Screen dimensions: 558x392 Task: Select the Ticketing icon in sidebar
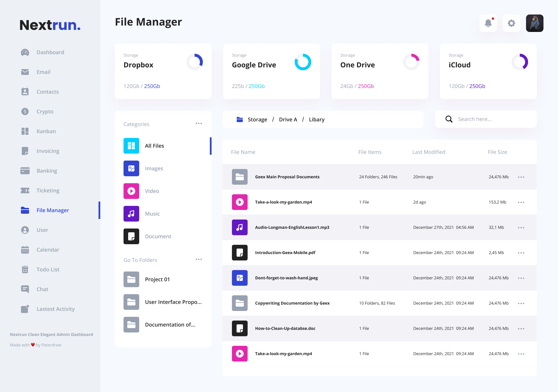25,190
